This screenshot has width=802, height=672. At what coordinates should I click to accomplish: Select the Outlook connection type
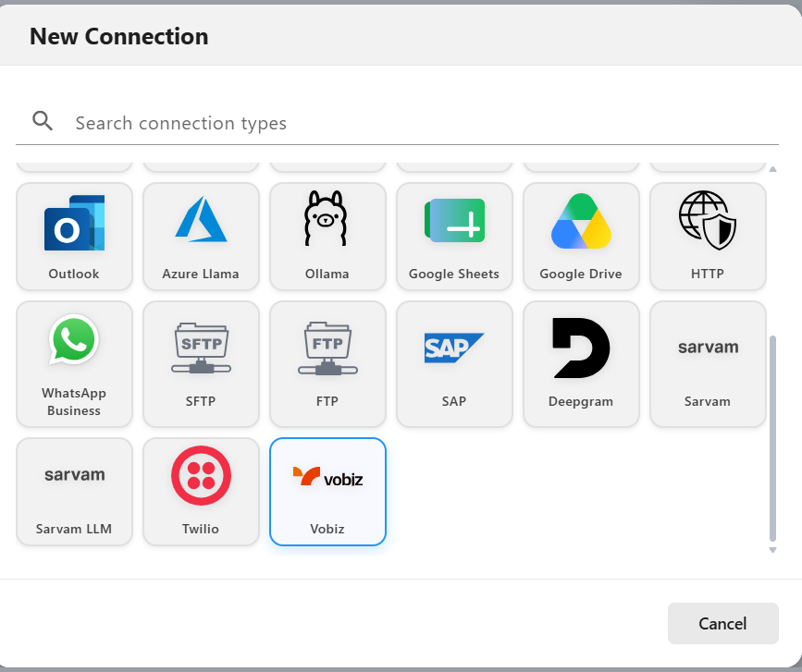[74, 237]
